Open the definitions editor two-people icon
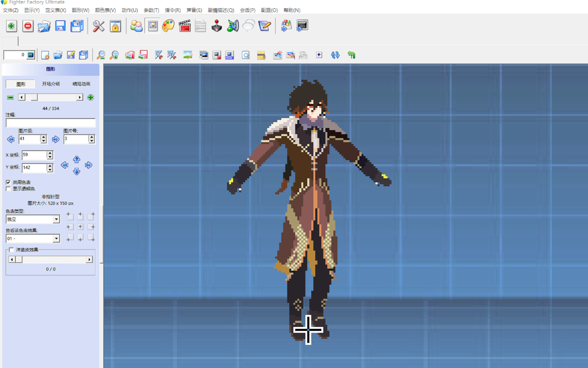588x368 pixels. pos(136,26)
